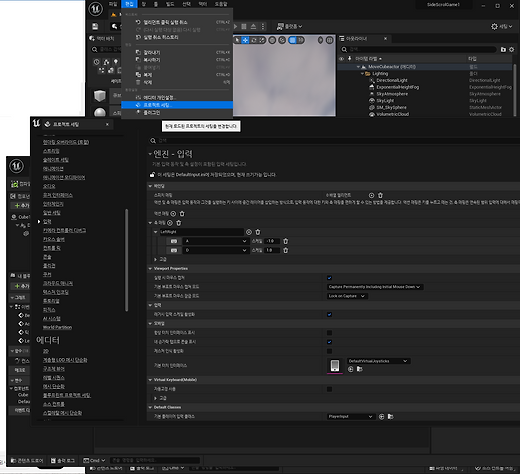Open World Partition settings link
This screenshot has width=520, height=474.
coord(57,327)
